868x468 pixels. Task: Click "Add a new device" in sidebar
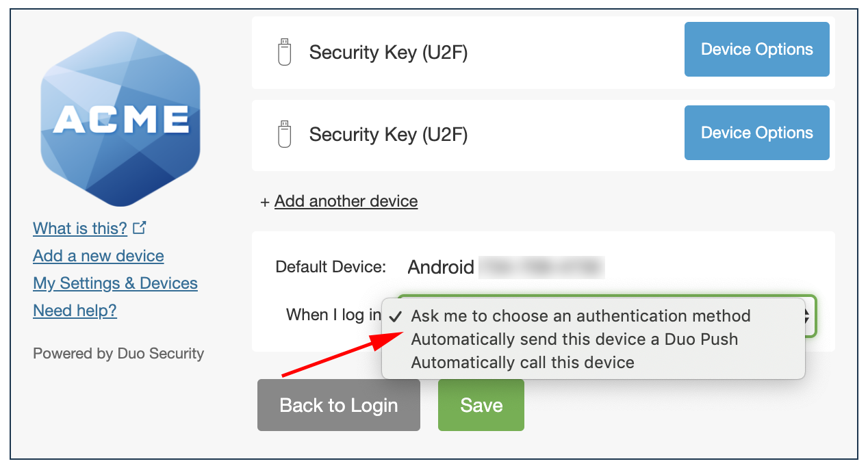click(x=99, y=256)
